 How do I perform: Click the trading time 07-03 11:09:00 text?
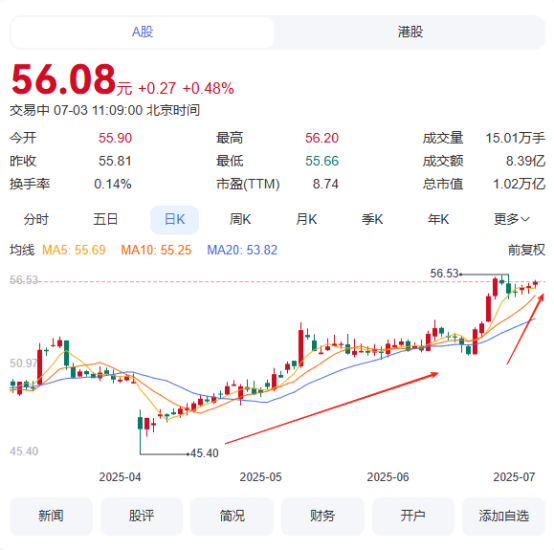click(x=98, y=111)
